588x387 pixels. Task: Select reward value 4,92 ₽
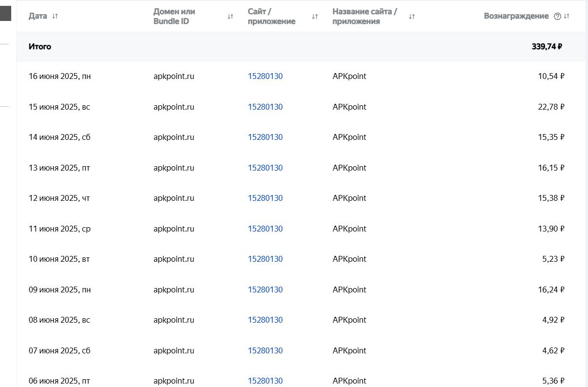point(553,320)
